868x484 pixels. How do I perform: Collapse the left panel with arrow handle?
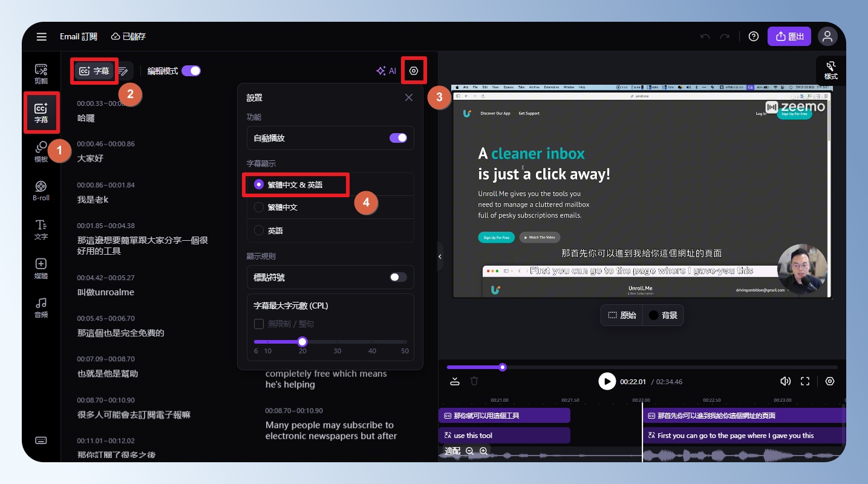[x=440, y=257]
